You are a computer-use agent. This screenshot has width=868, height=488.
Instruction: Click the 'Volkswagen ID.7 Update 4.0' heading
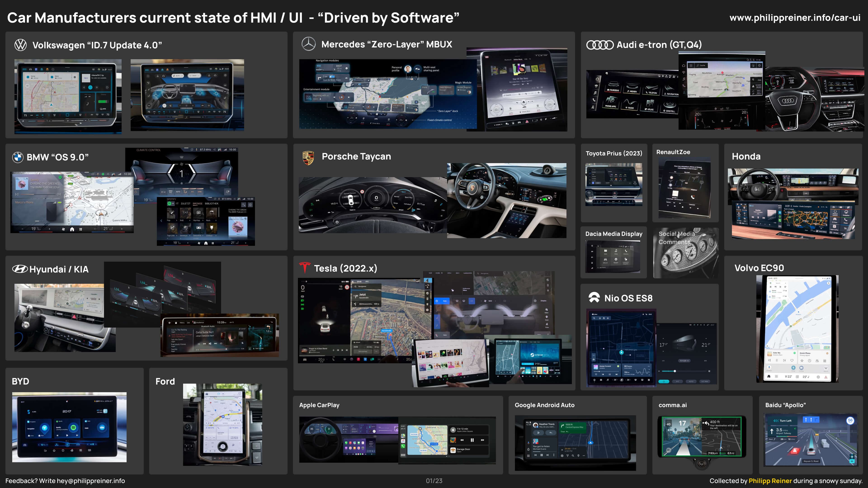tap(97, 45)
